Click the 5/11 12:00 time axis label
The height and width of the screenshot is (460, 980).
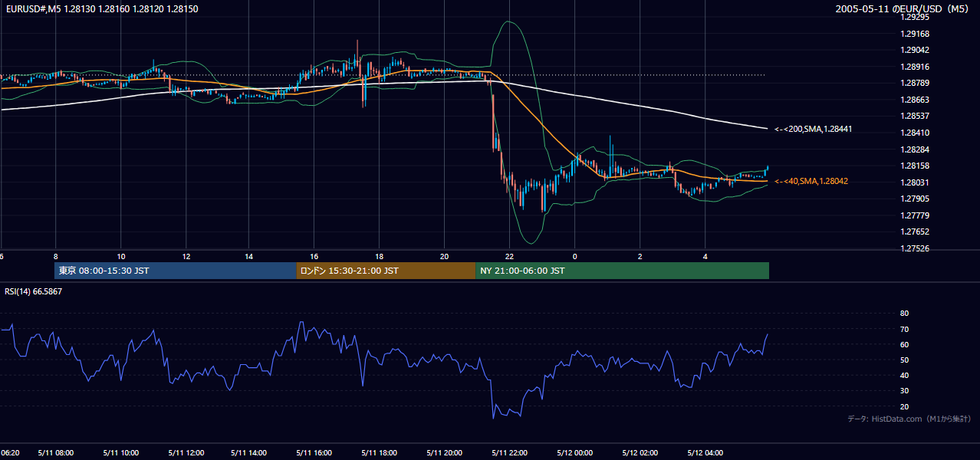click(186, 453)
